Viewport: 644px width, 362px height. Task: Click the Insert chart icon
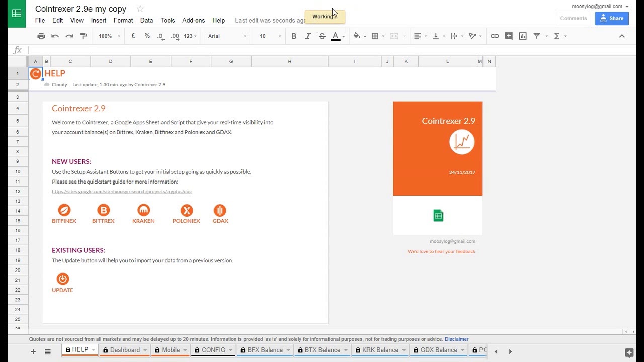(523, 36)
